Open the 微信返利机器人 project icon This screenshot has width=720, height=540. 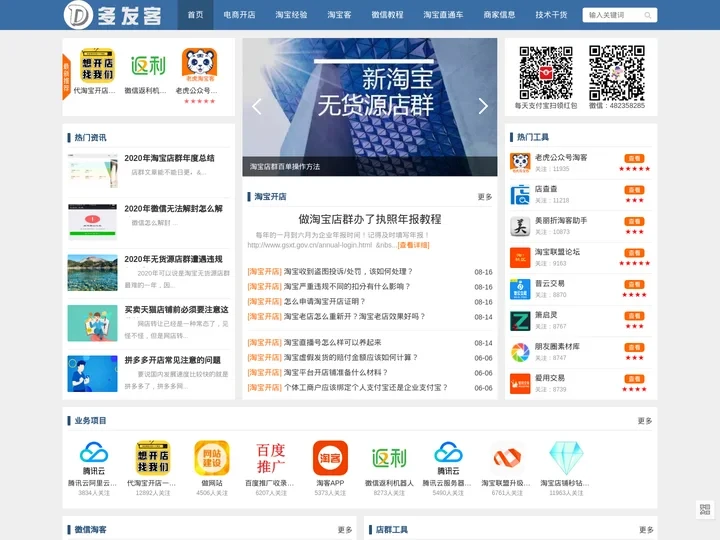[x=389, y=458]
